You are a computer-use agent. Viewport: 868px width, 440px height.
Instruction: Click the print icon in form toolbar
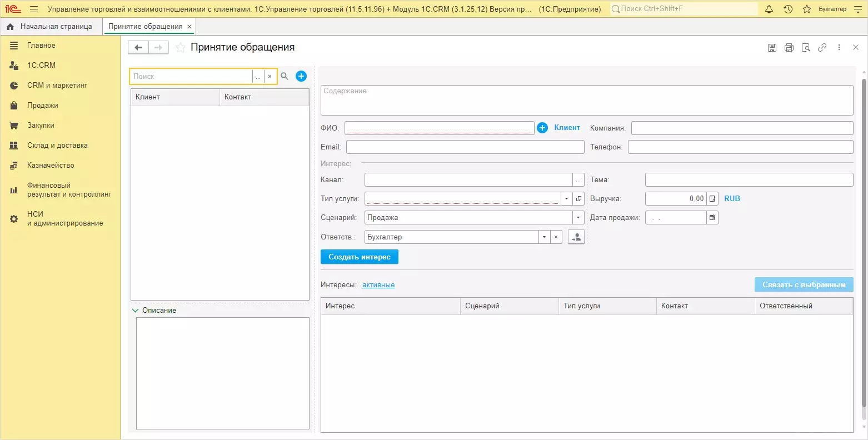[789, 48]
